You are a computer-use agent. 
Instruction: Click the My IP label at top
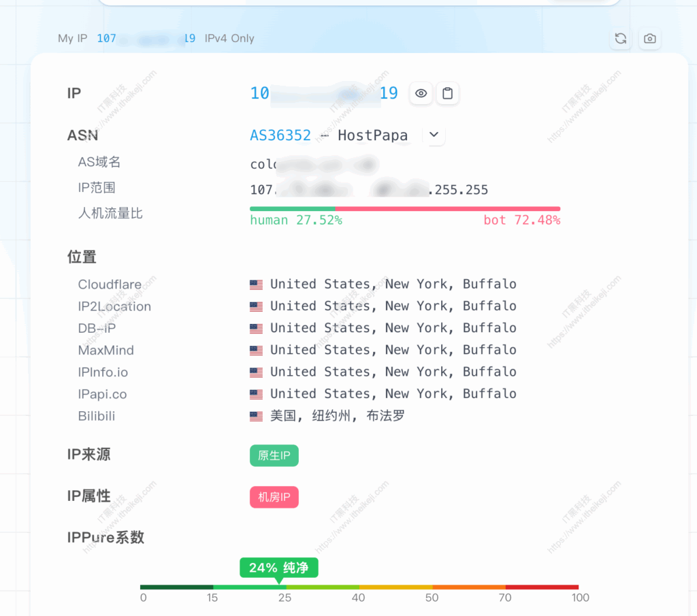72,38
